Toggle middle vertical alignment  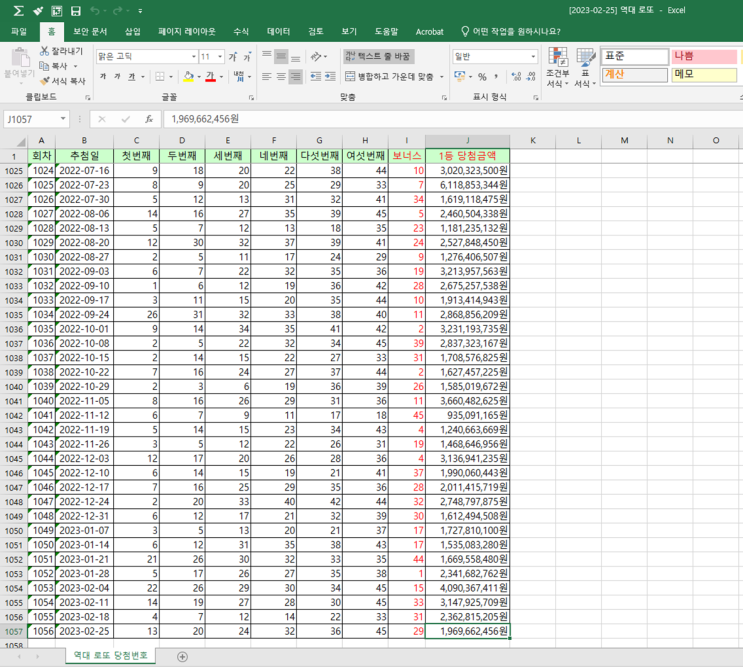point(281,57)
